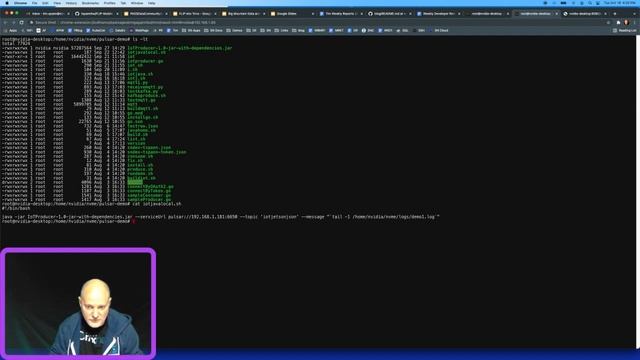
Task: Open a new browser tab
Action: pos(615,13)
